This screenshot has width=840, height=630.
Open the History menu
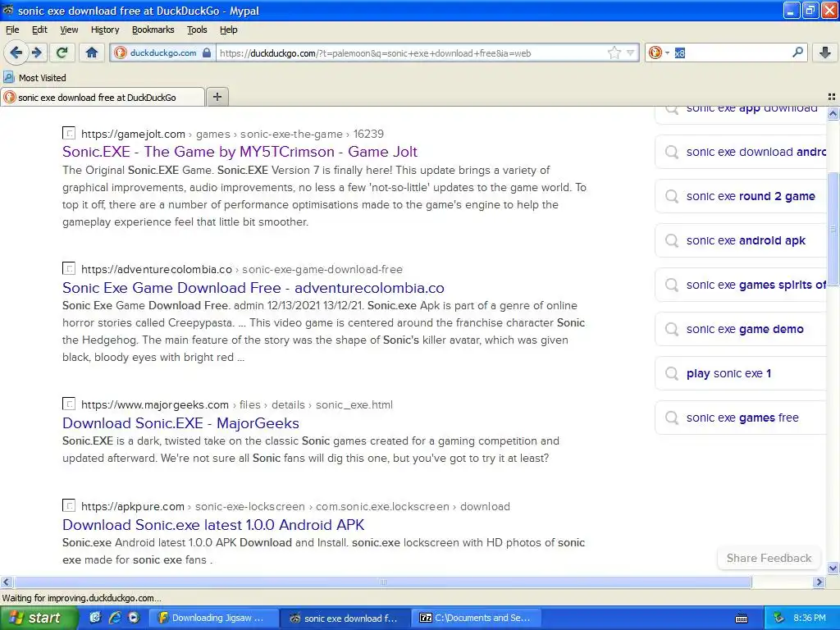pyautogui.click(x=105, y=30)
